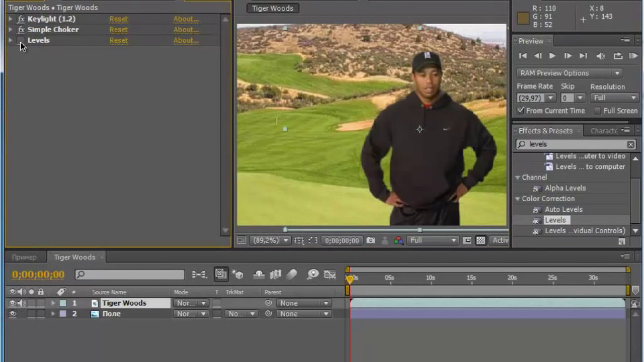
Task: Select the Effects & Presets tab
Action: (545, 131)
